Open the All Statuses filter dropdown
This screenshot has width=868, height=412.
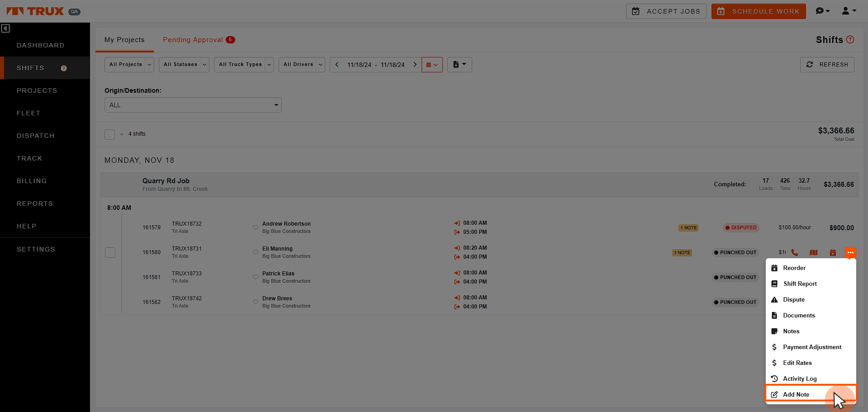tap(184, 65)
